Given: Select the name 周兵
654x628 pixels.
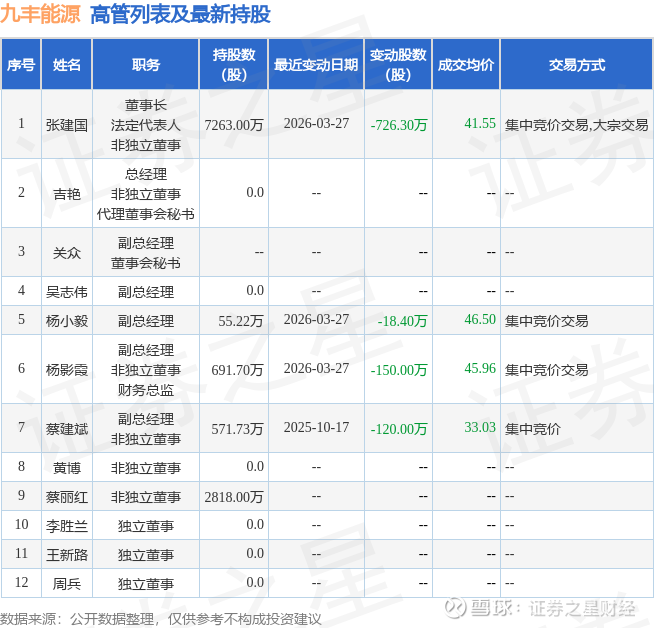Looking at the screenshot, I should [x=67, y=584].
